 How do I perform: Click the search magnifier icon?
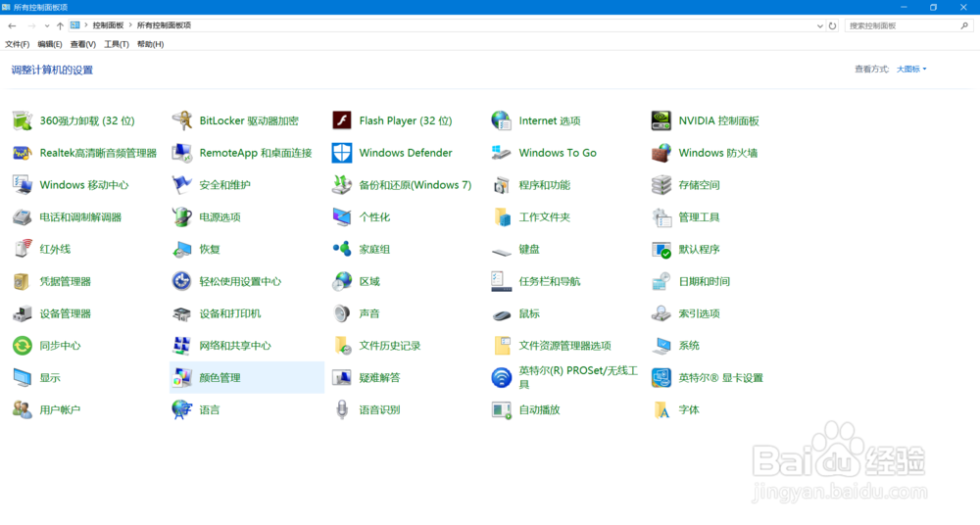pos(964,25)
